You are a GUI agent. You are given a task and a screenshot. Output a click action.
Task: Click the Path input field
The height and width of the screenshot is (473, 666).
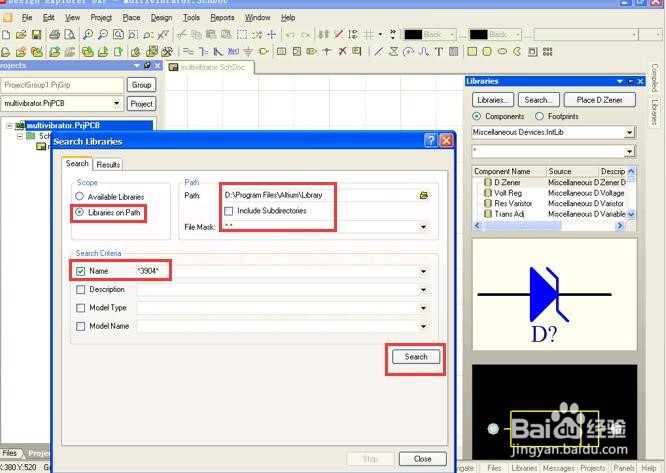[319, 195]
